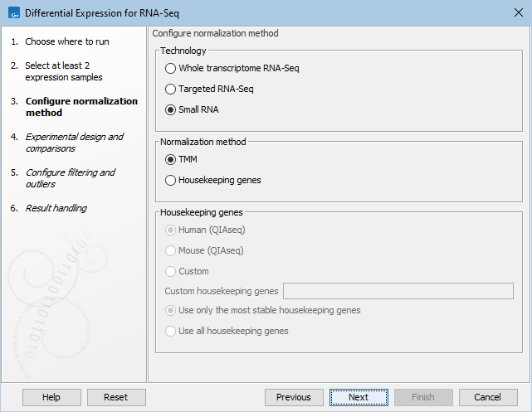Select Use all housekeeping genes

tap(171, 331)
